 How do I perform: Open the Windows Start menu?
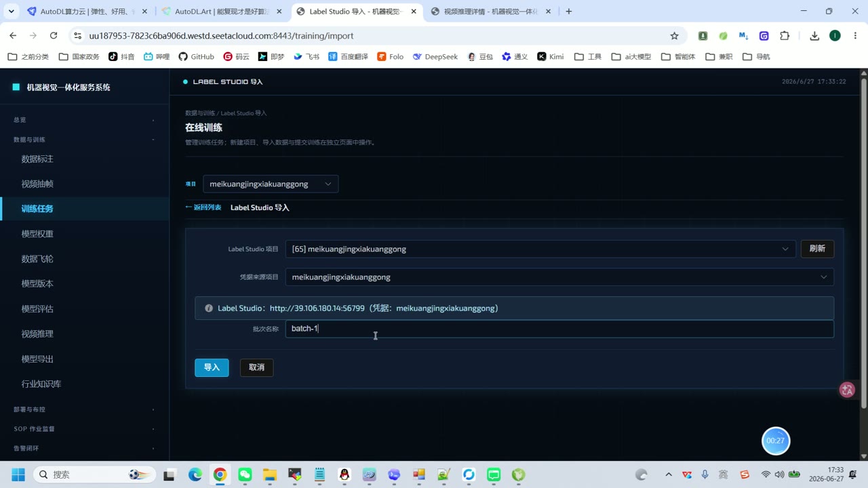point(18,474)
